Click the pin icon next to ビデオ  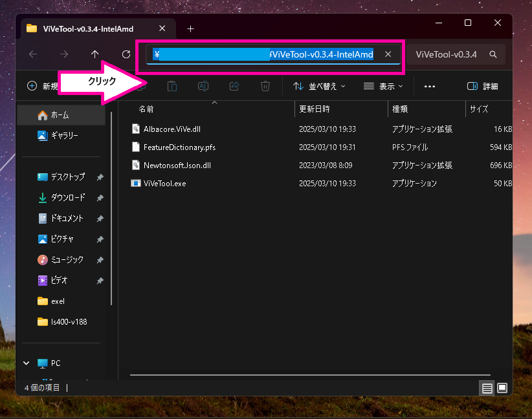100,281
